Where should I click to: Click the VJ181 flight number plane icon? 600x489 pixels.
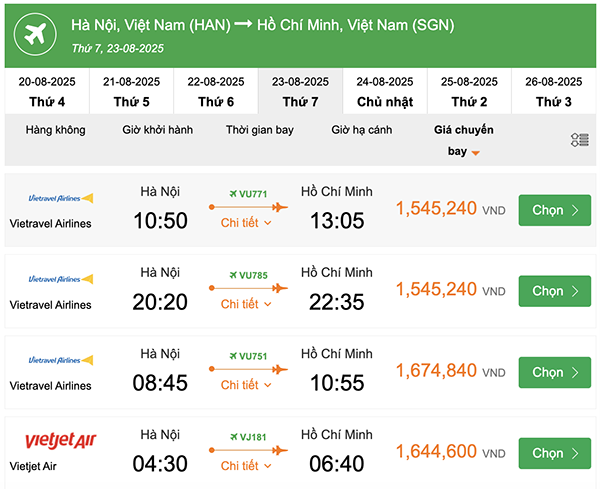(x=233, y=436)
